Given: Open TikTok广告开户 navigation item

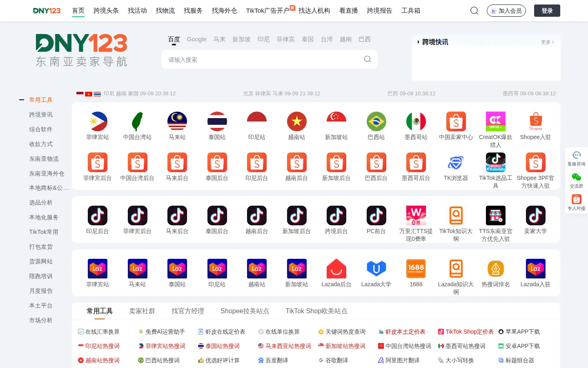Looking at the screenshot, I should pos(268,11).
